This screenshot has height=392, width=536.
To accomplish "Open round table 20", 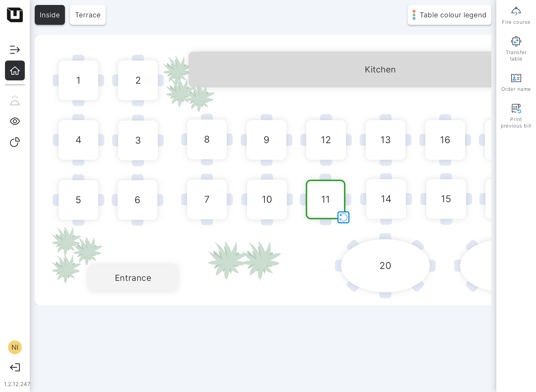I will (385, 265).
